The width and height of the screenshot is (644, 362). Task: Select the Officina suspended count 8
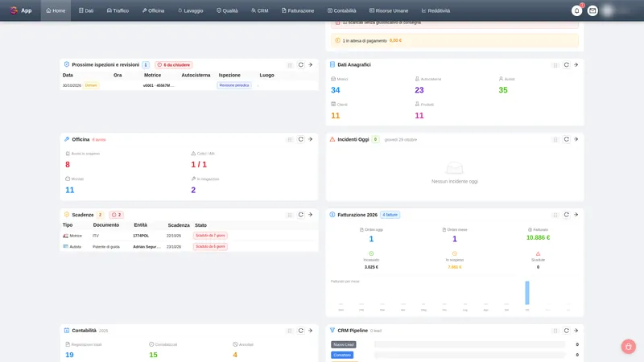coord(68,165)
